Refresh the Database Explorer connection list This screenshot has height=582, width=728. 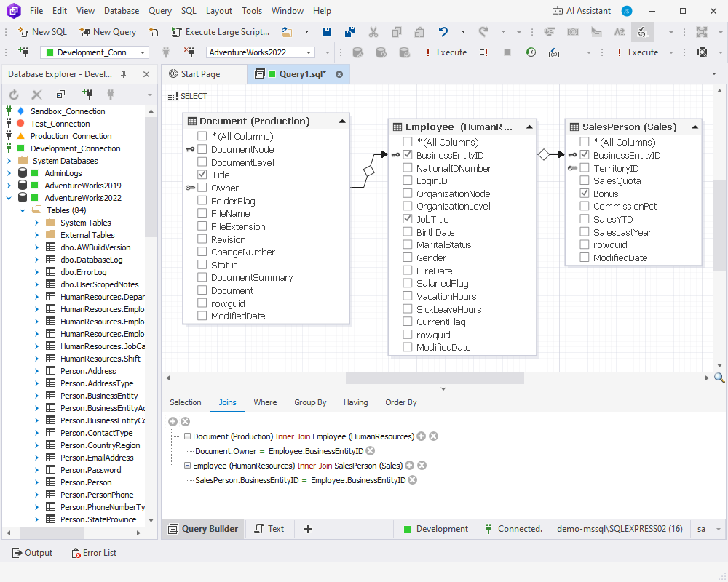click(x=13, y=94)
